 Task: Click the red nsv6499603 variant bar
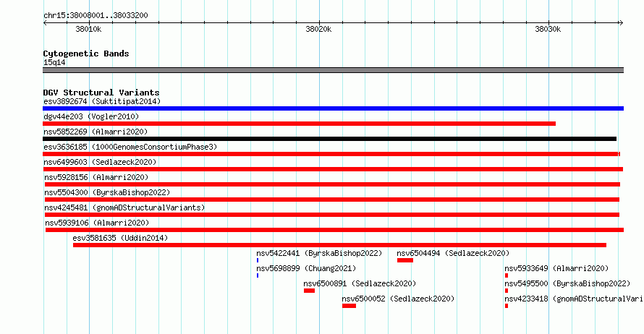pos(333,169)
